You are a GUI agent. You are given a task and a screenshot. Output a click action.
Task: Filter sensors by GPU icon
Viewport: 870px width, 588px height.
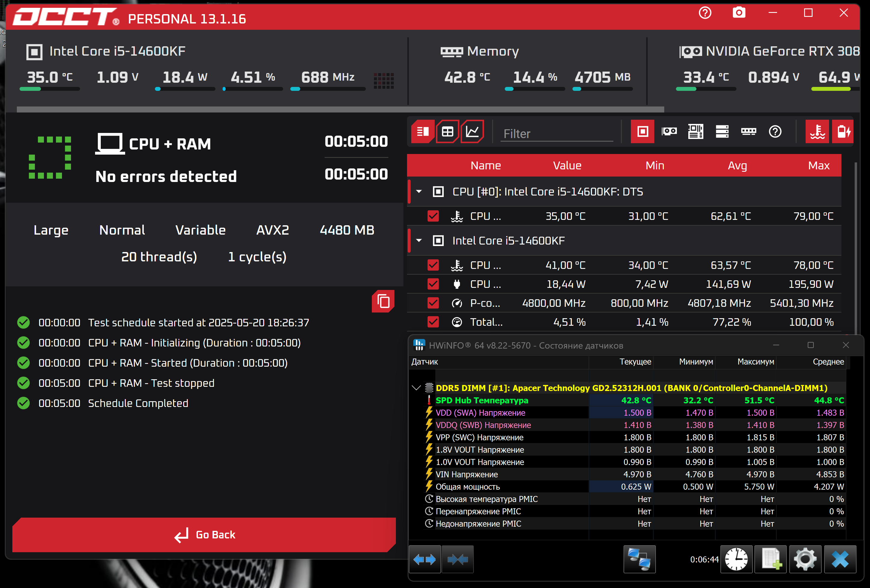669,131
